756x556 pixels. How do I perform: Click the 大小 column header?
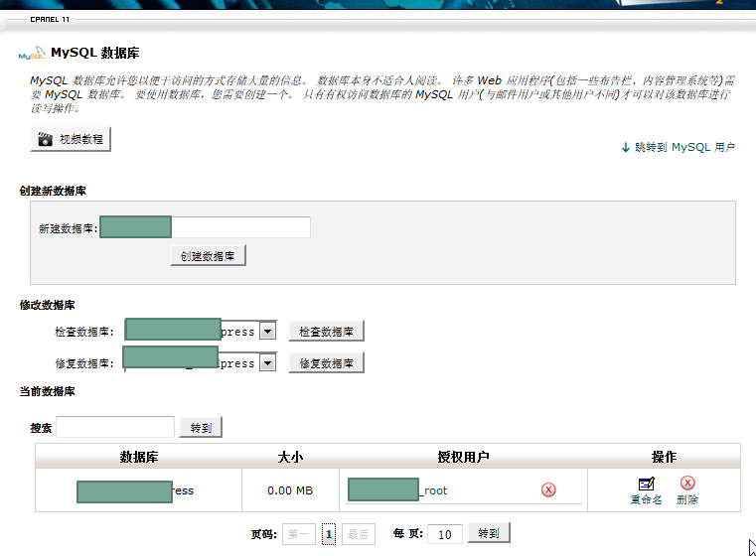point(290,457)
